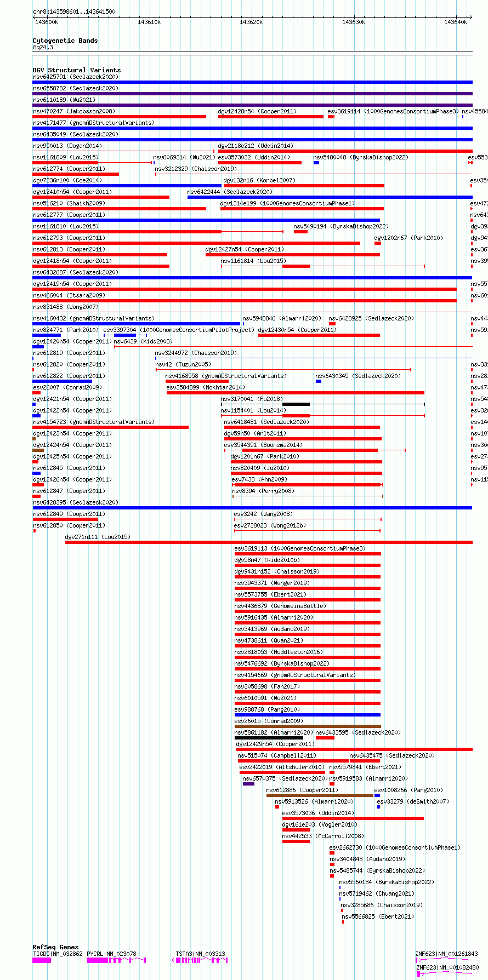This screenshot has width=488, height=980.
Task: Click nsv612886 (Cooper2011) label
Action: click(x=303, y=790)
